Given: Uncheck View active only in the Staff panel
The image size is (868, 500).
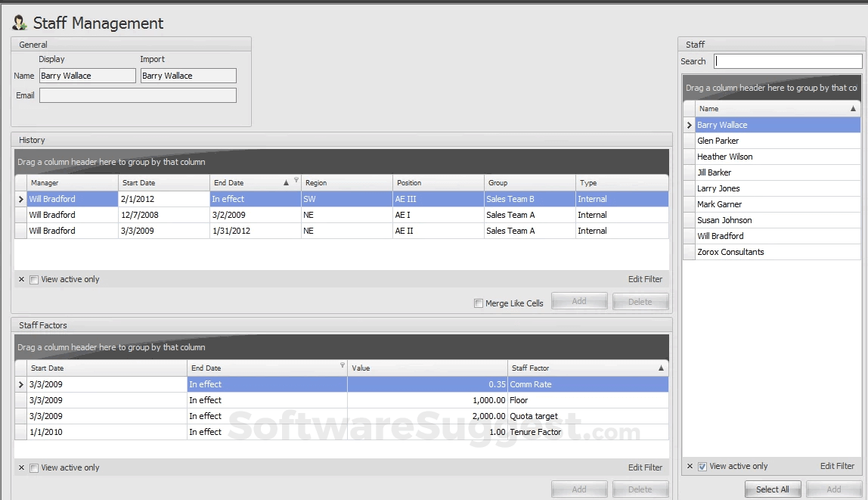Looking at the screenshot, I should click(702, 466).
